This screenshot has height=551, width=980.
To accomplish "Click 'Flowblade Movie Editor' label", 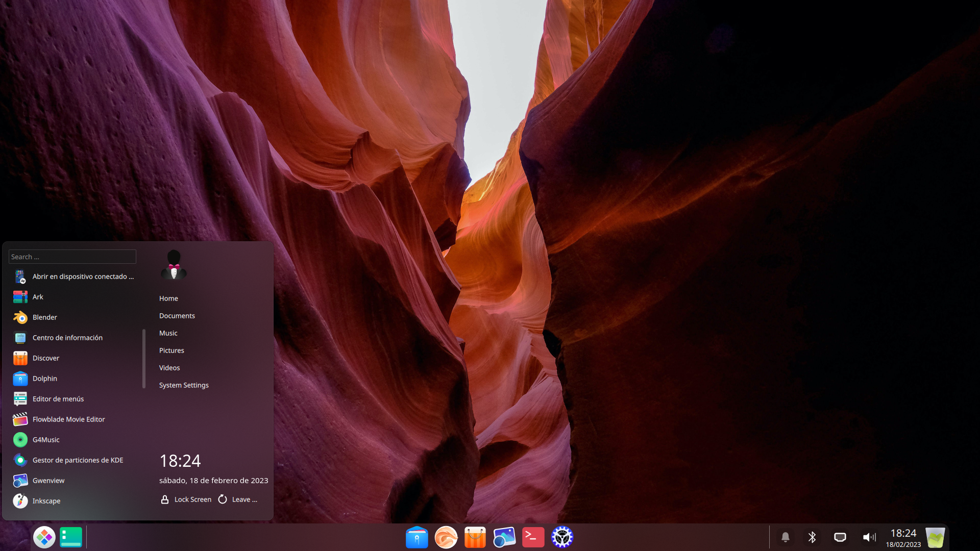I will tap(69, 419).
